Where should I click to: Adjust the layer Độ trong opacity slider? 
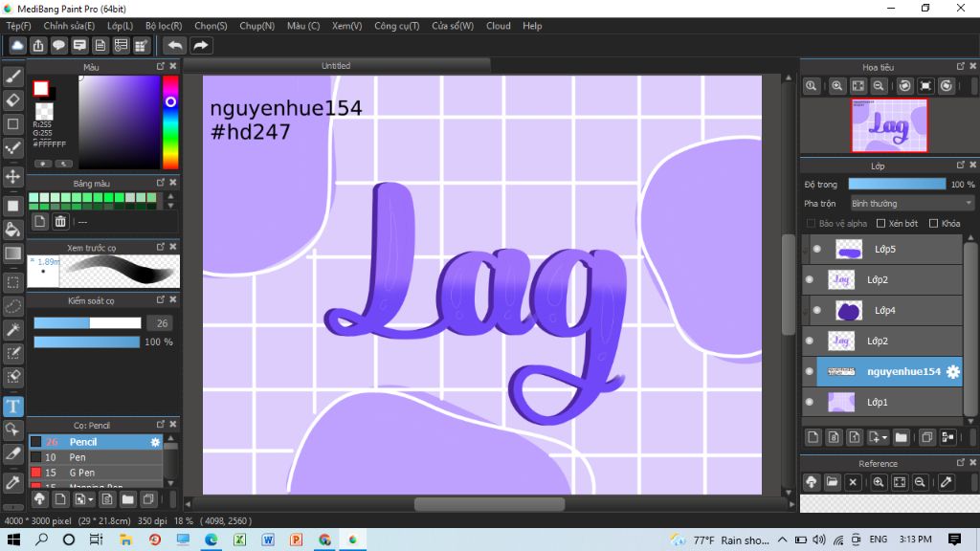pyautogui.click(x=897, y=185)
